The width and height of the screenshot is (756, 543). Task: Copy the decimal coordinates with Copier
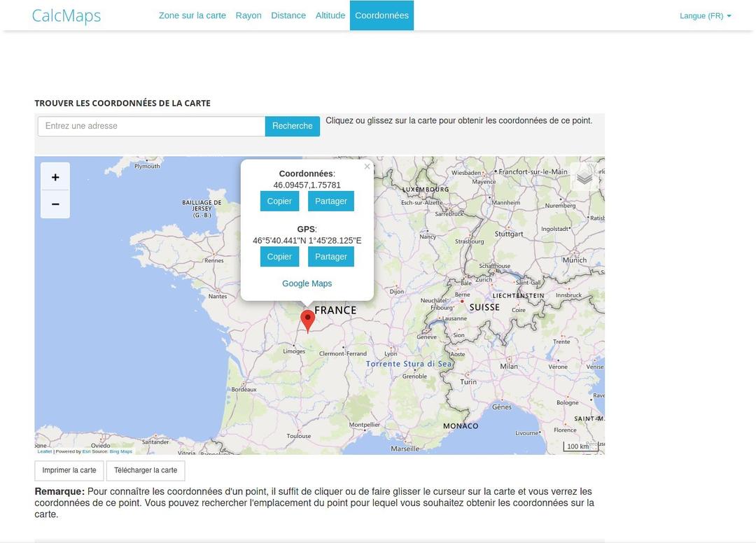[x=279, y=201]
